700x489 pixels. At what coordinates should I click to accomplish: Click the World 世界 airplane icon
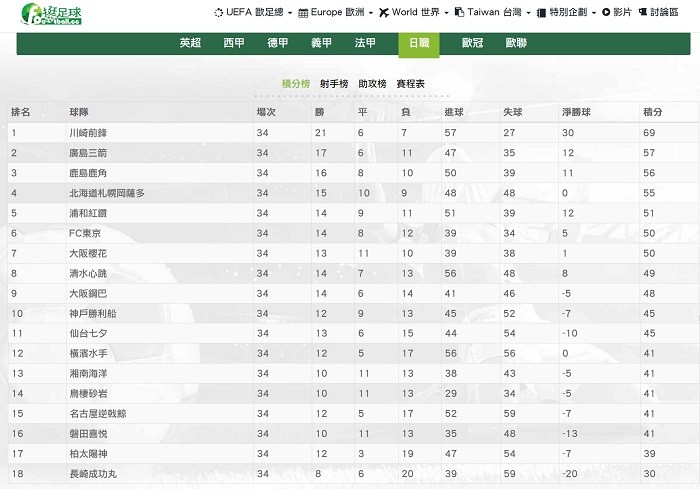pyautogui.click(x=383, y=13)
